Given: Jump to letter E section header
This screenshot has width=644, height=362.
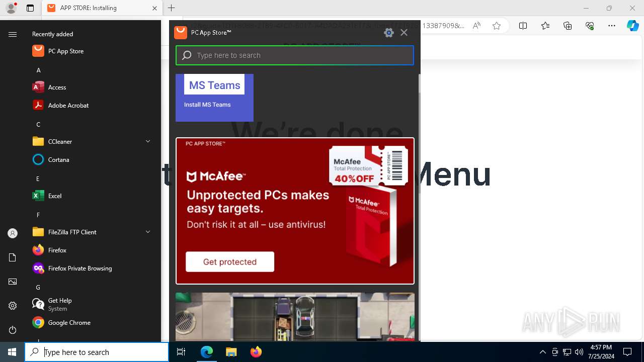Looking at the screenshot, I should 38,179.
